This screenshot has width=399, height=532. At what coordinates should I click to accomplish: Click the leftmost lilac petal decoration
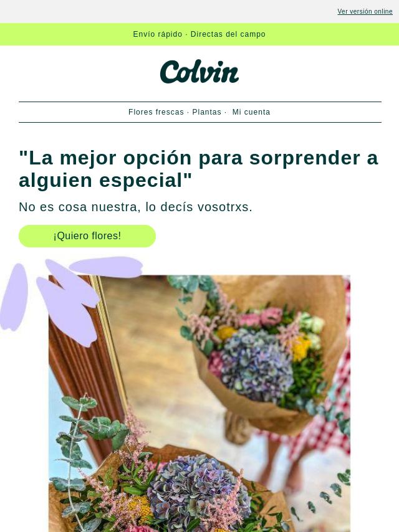pyautogui.click(x=14, y=297)
